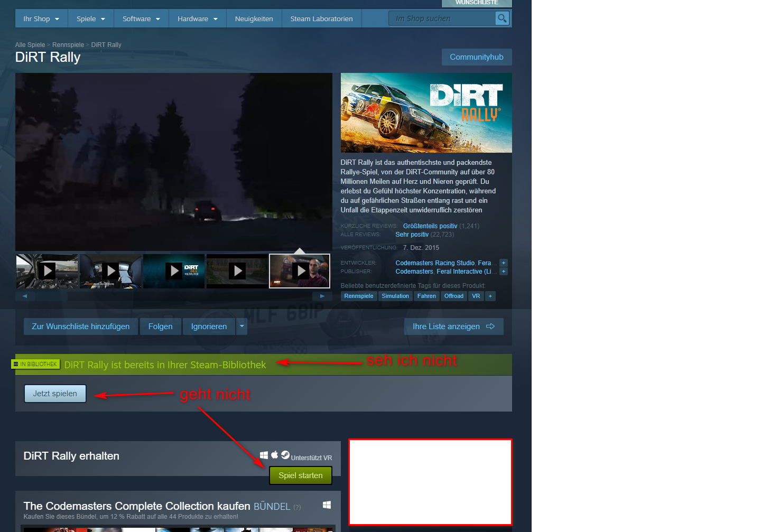The width and height of the screenshot is (780, 532).
Task: Click the SteamOS platform icon
Action: click(285, 455)
